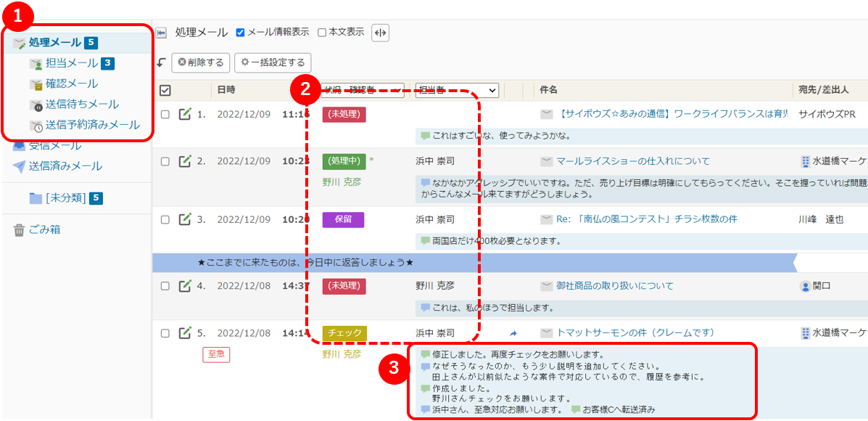Click the 関口 contact avatar icon
The width and height of the screenshot is (868, 421).
point(805,286)
